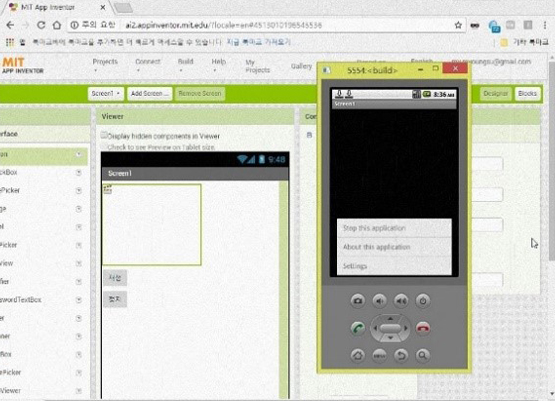This screenshot has height=401, width=555.
Task: Toggle Check to see Preview on Tablet size
Action: 104,146
